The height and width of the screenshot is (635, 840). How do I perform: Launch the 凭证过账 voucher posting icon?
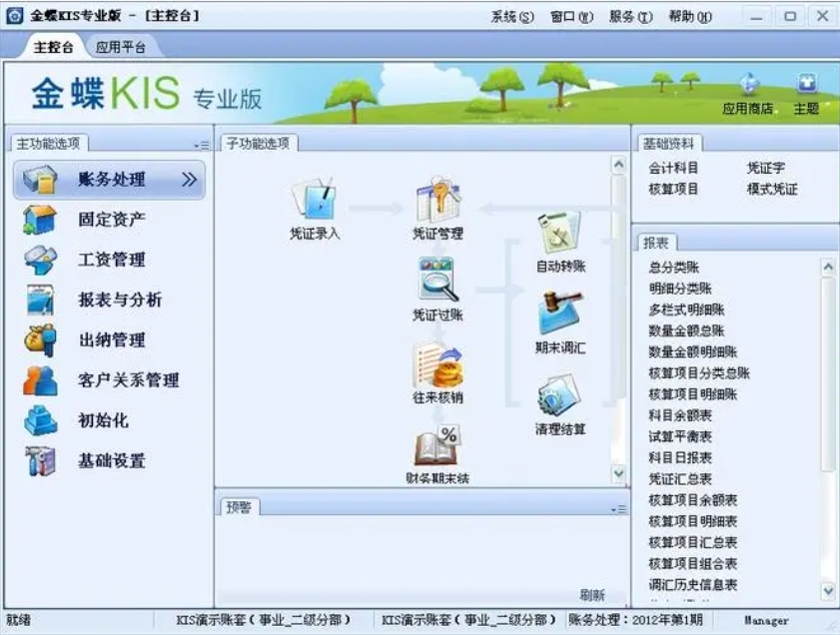437,280
